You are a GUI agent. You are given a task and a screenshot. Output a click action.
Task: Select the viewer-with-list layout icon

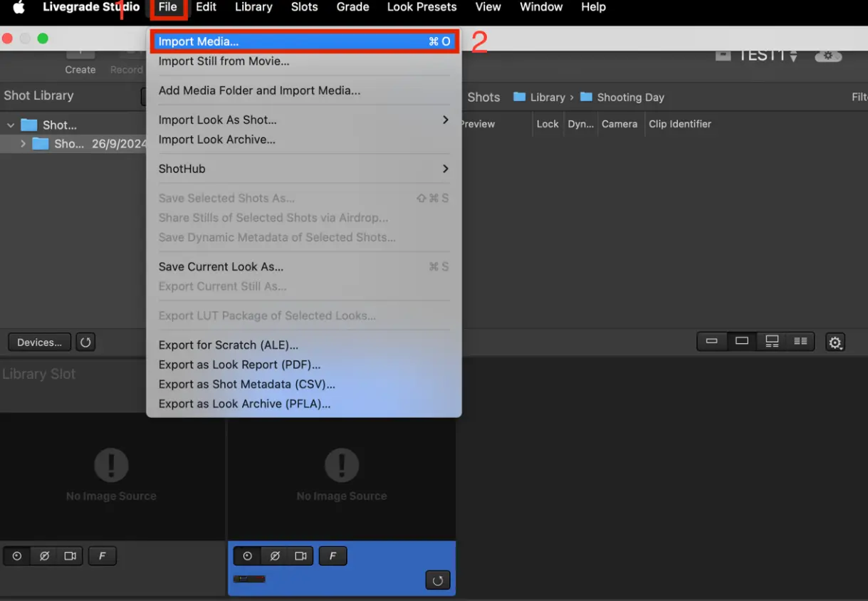click(x=772, y=342)
